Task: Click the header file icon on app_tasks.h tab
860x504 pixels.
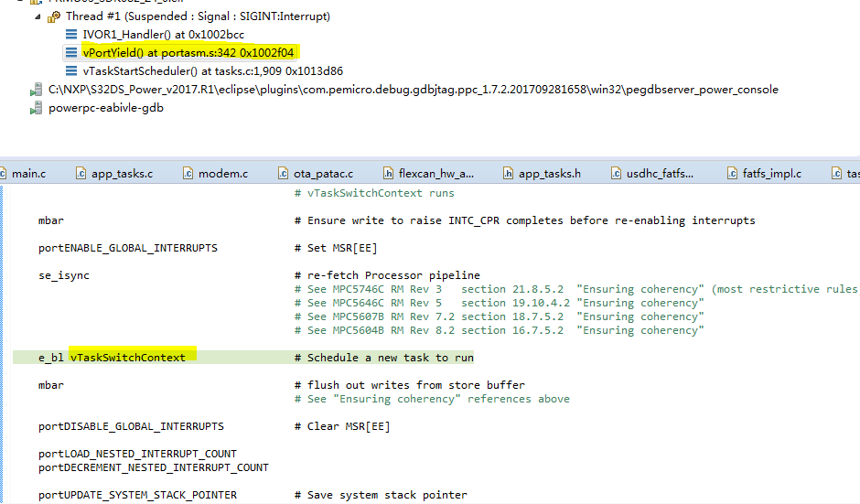Action: point(508,174)
